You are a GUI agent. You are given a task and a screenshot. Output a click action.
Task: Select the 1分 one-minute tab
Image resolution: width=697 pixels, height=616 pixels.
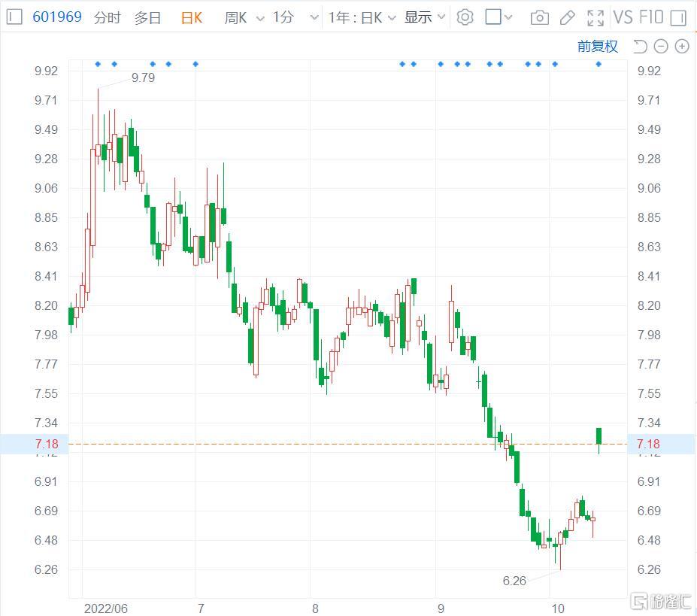coord(283,17)
